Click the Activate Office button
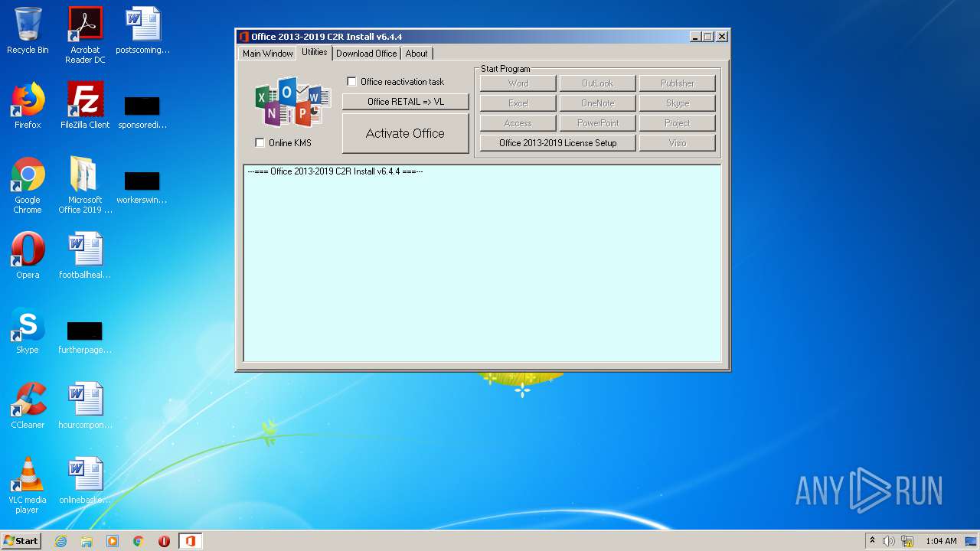The image size is (980, 551). pos(405,133)
